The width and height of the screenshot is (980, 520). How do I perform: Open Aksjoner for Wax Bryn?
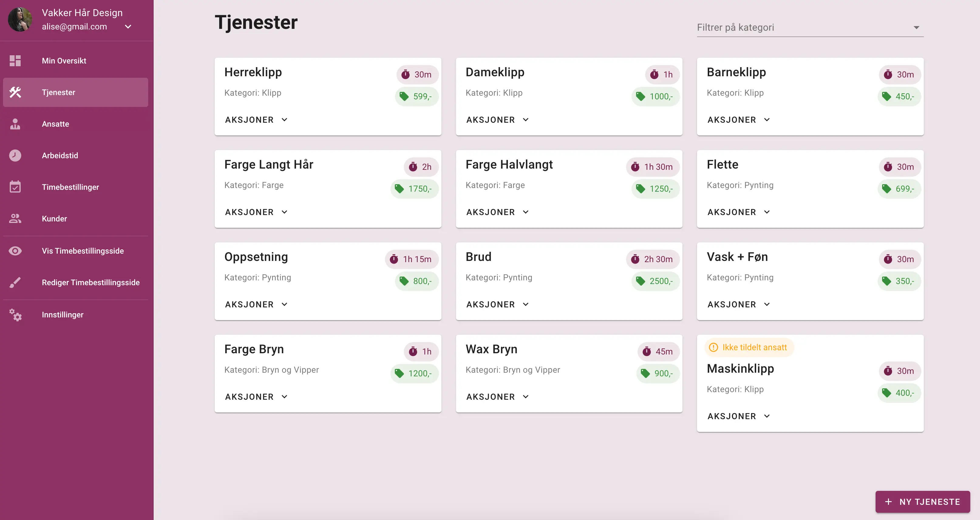(x=497, y=397)
